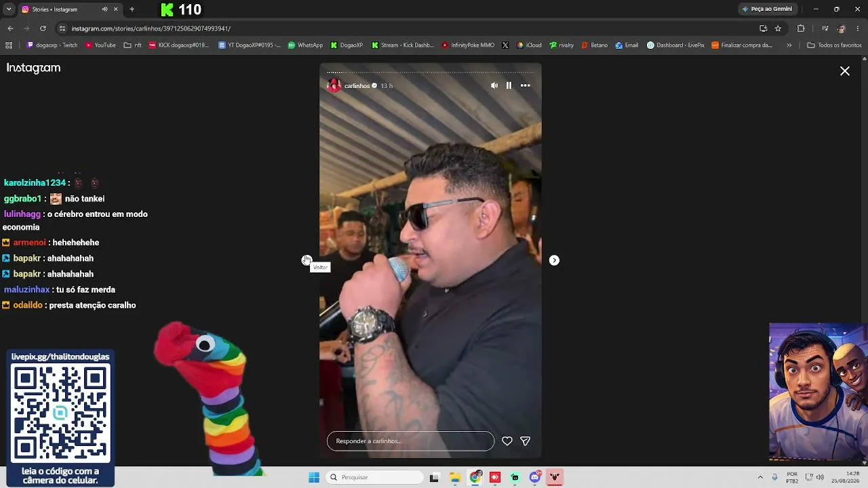868x488 pixels.
Task: Open the Discord taskbar icon
Action: 535,477
